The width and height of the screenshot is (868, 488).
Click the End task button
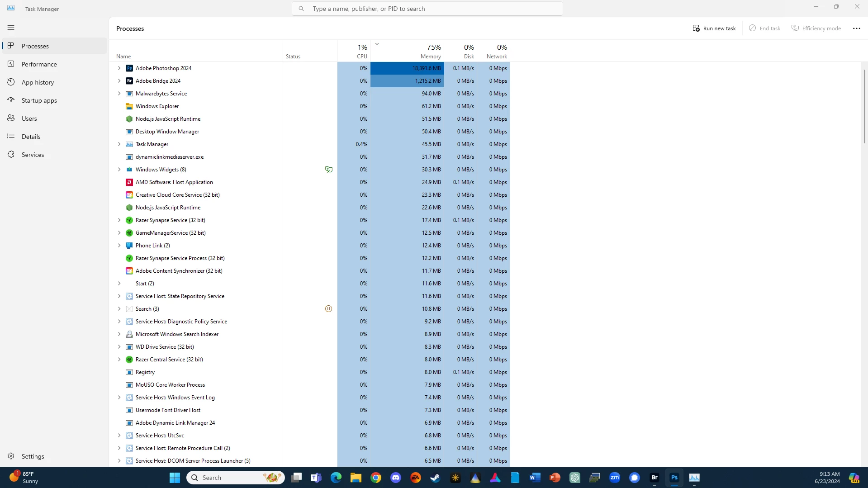point(764,28)
